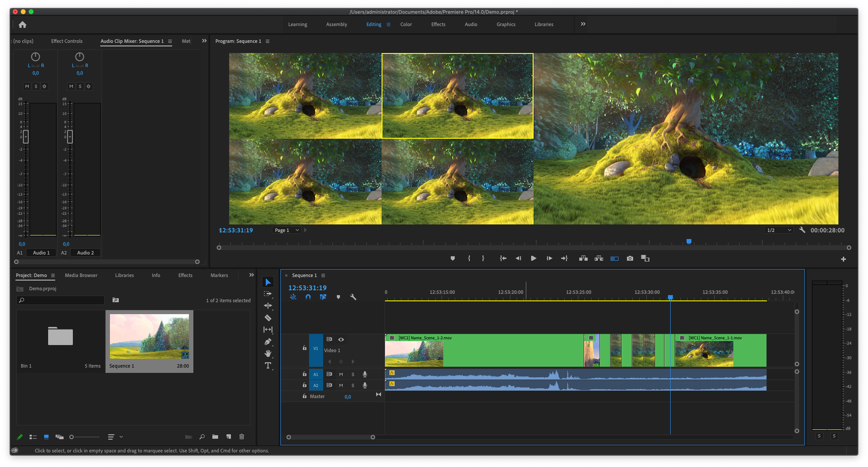868x467 pixels.
Task: Switch to Graphics workspace
Action: pos(506,25)
